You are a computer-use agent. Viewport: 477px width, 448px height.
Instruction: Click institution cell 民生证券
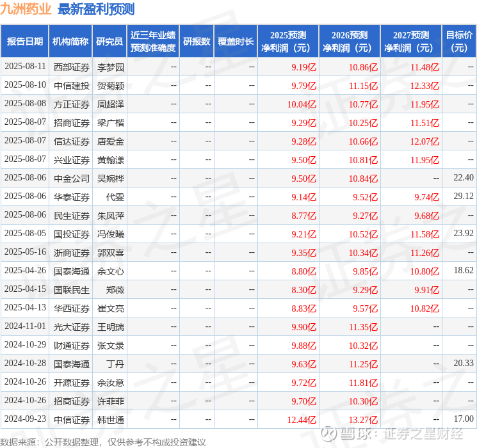tap(72, 216)
